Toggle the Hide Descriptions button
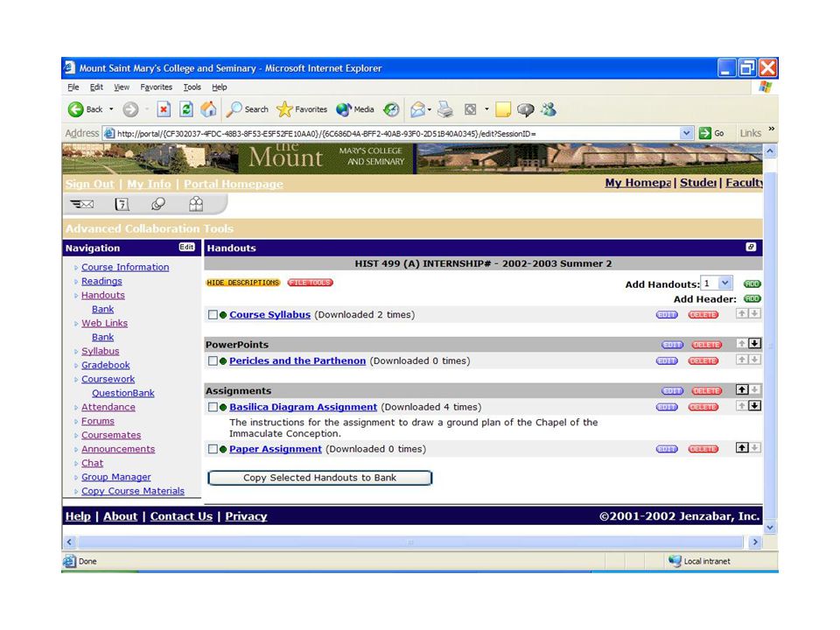Viewport: 840px width, 630px height. coord(243,283)
